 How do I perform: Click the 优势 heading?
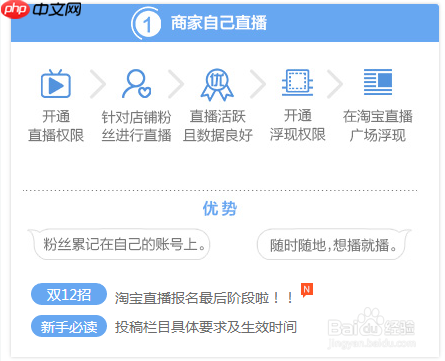pyautogui.click(x=220, y=209)
